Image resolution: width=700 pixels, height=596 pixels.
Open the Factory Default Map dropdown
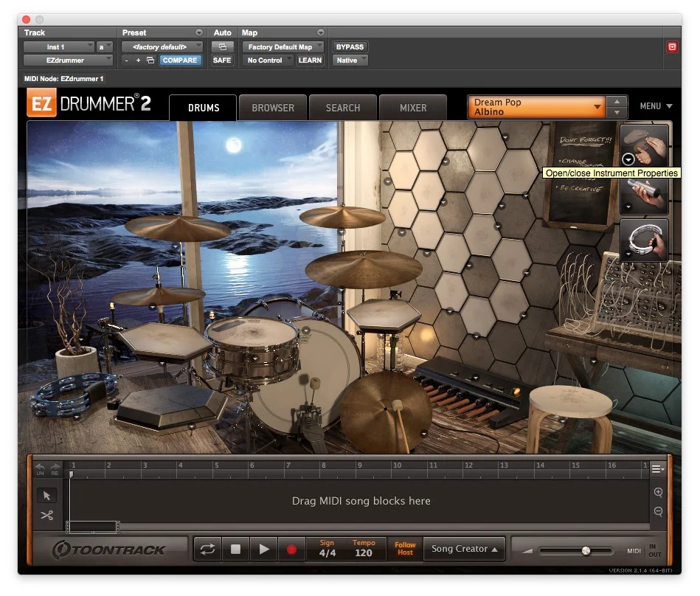point(283,47)
